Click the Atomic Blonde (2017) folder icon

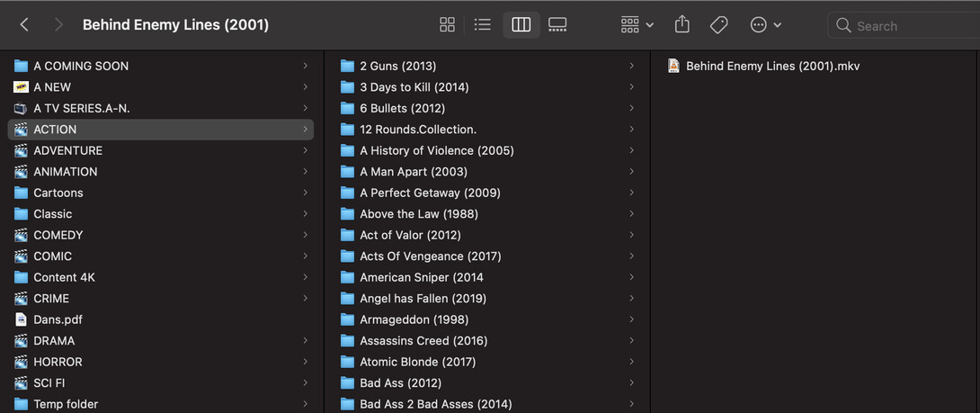348,362
